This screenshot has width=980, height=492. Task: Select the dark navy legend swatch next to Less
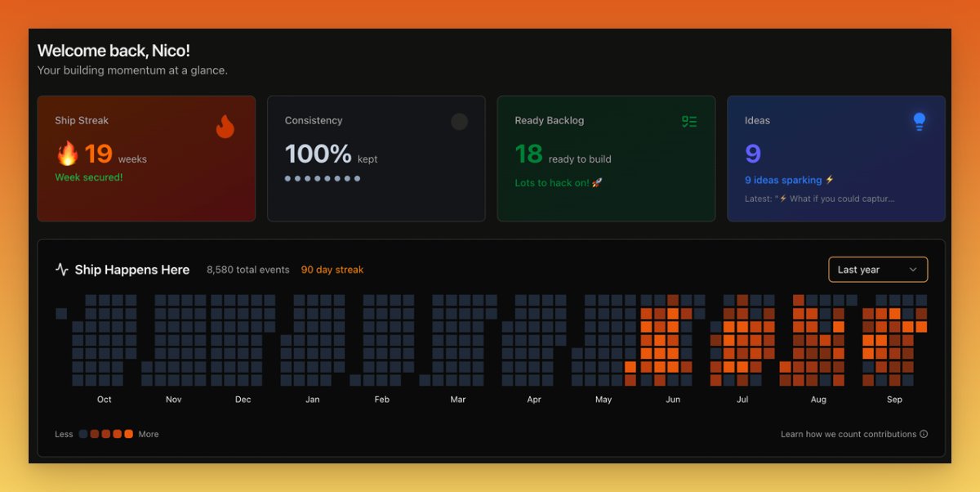click(83, 434)
